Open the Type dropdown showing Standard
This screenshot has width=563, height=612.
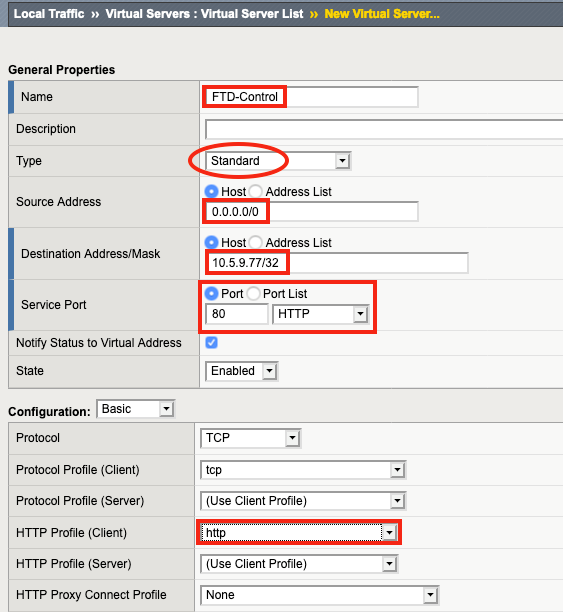click(278, 161)
